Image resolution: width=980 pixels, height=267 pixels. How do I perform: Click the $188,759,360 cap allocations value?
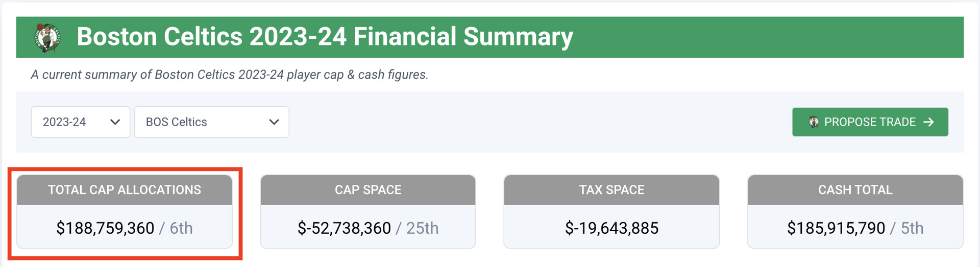click(x=105, y=228)
